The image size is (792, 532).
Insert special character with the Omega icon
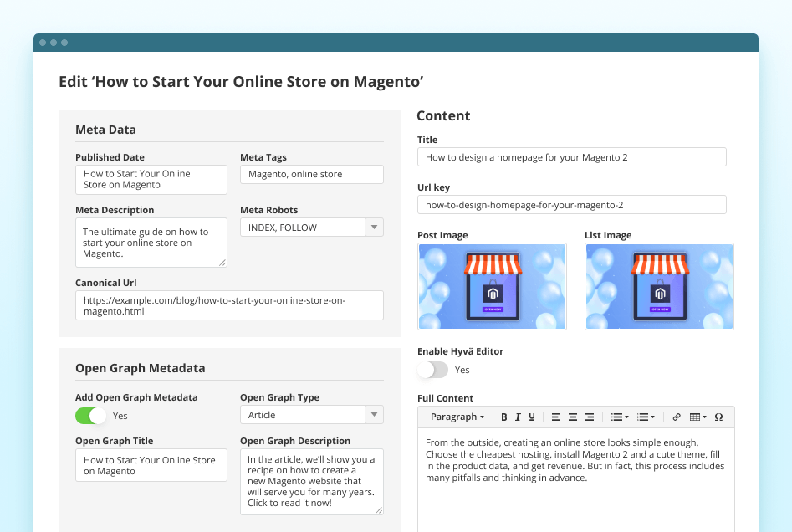(718, 417)
